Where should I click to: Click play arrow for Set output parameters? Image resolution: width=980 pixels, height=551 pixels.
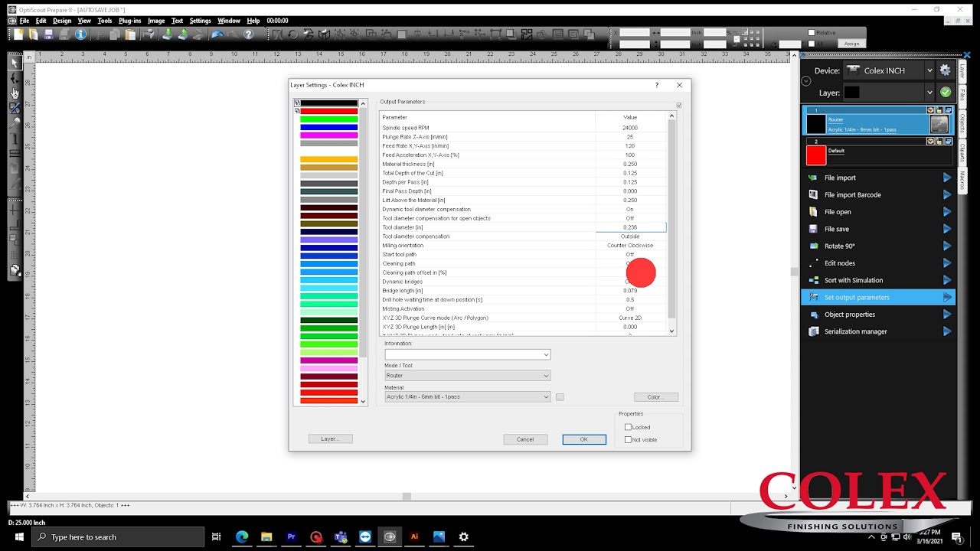click(947, 297)
